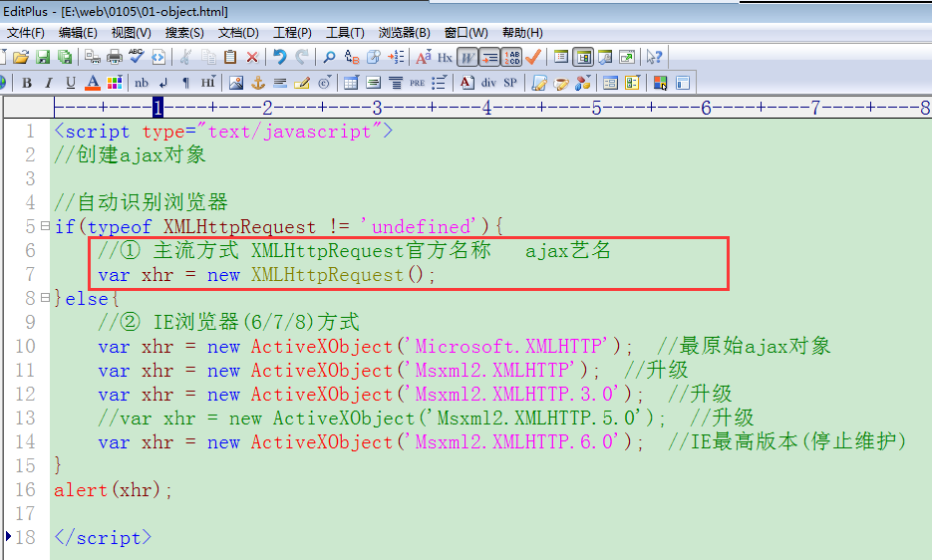Collapse the if block on line 5
932x560 pixels.
[x=45, y=226]
